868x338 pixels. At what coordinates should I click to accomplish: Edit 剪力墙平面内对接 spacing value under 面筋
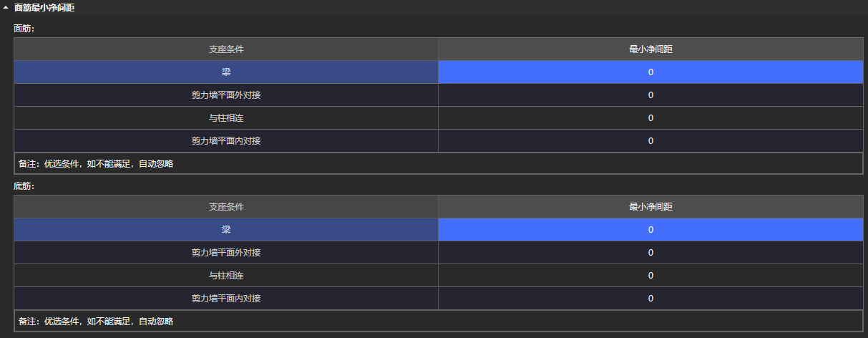(x=650, y=141)
